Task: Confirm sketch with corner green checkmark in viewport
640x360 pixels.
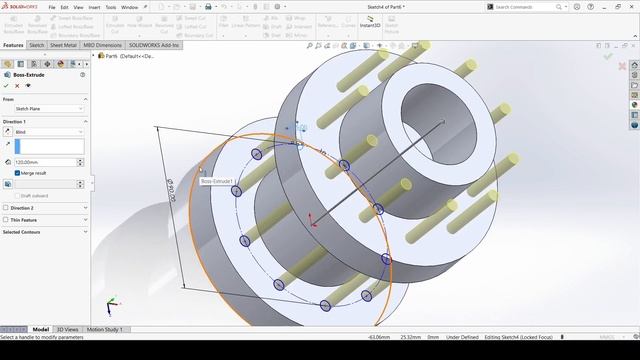Action: tap(608, 56)
